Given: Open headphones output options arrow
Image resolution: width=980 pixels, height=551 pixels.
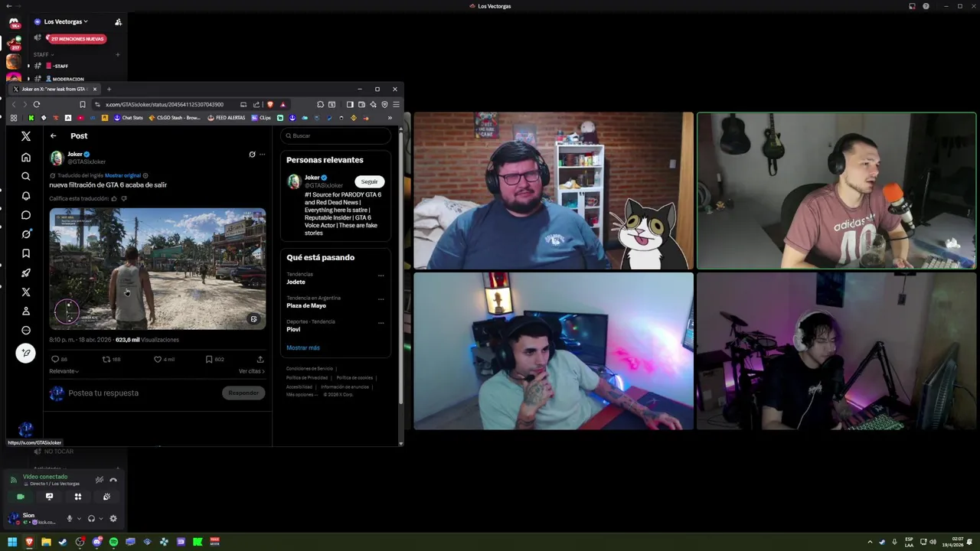Looking at the screenshot, I should pyautogui.click(x=100, y=518).
